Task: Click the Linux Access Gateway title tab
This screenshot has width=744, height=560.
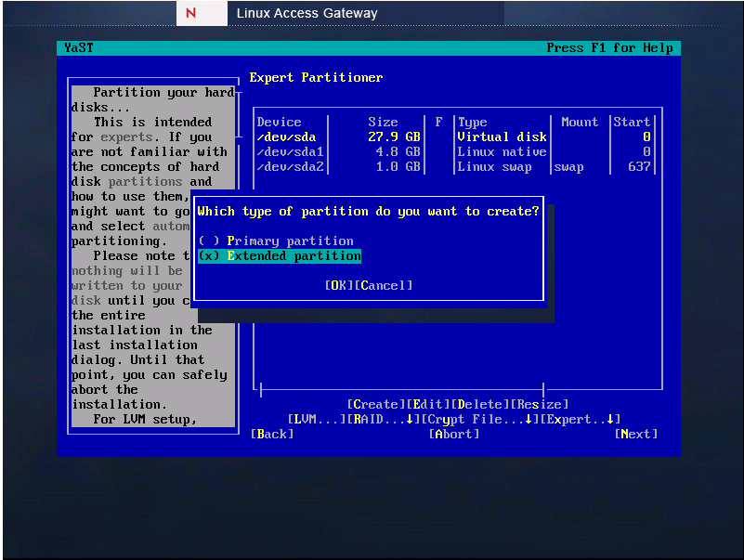Action: click(307, 13)
